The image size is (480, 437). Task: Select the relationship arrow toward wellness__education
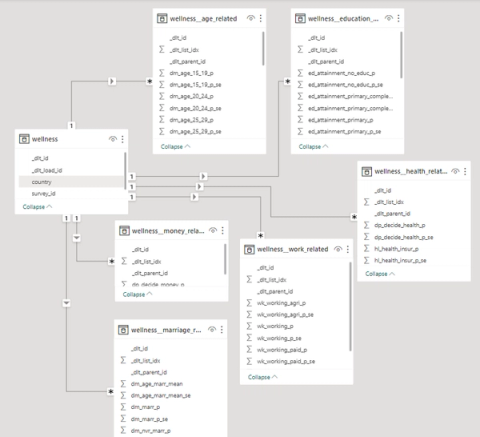click(x=203, y=176)
